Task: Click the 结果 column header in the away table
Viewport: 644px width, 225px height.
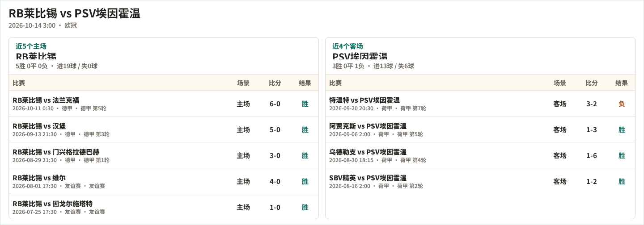Action: click(x=622, y=83)
